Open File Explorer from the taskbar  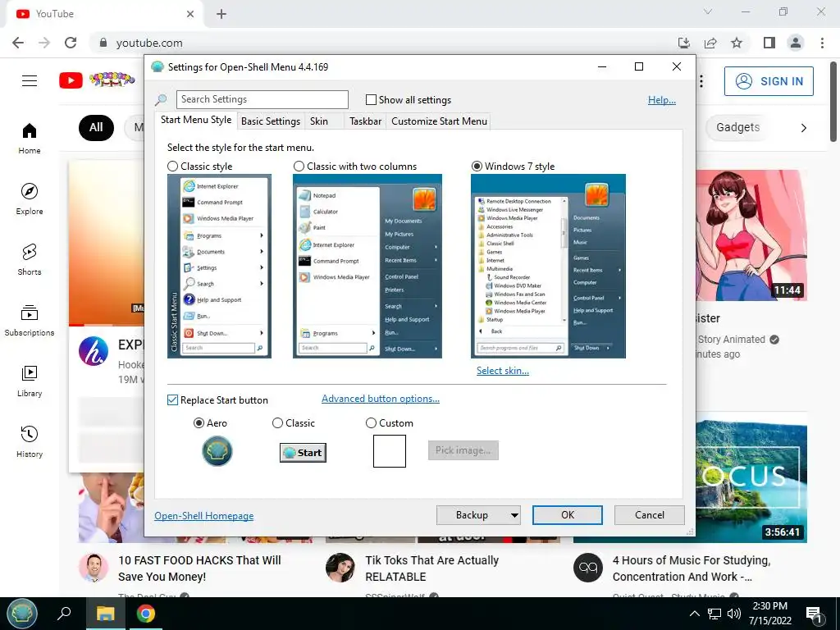pos(106,614)
